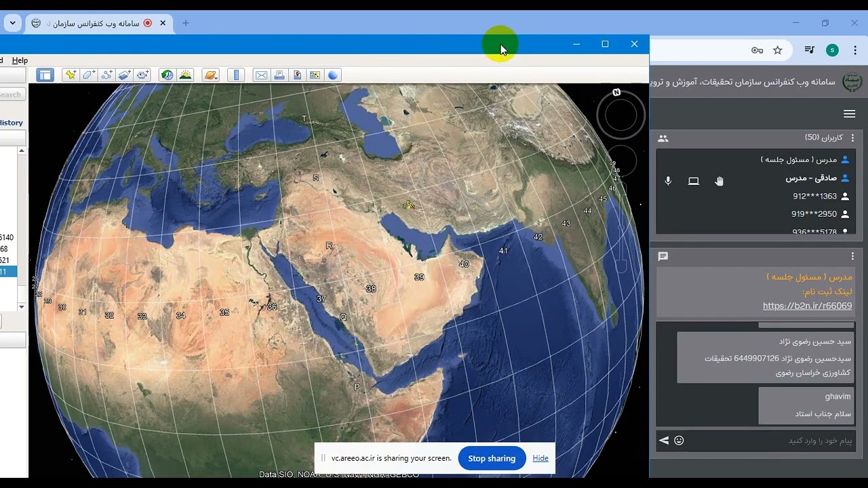Viewport: 868px width, 488px height.
Task: Toggle sunlight across the landscape icon
Action: point(185,75)
